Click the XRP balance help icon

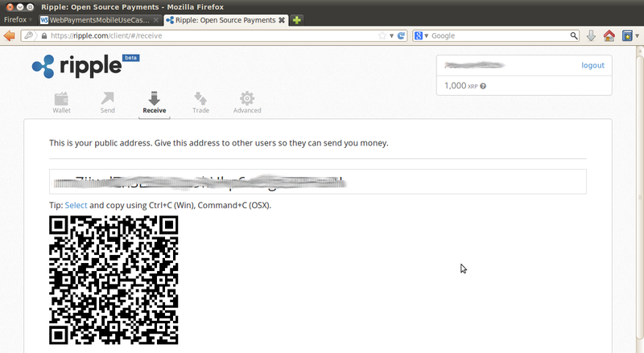(x=483, y=86)
